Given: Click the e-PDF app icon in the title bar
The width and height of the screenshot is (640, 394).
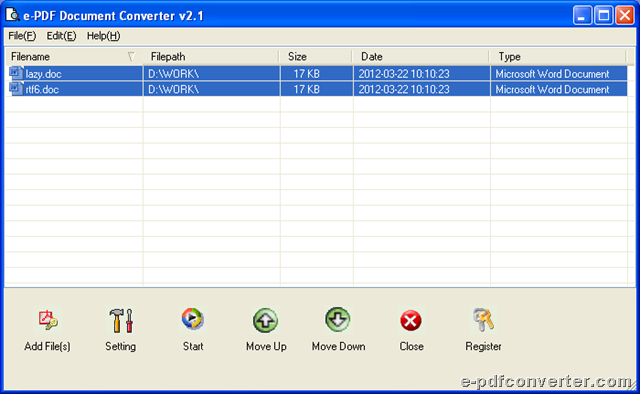Looking at the screenshot, I should [12, 15].
